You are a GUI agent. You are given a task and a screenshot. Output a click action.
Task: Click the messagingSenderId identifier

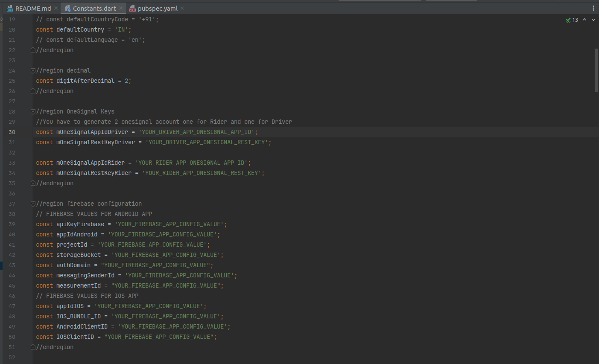click(x=85, y=275)
